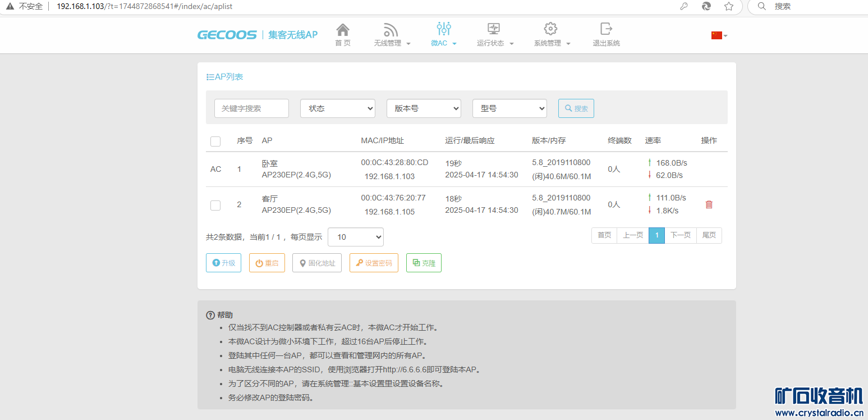This screenshot has width=868, height=420.
Task: Expand the 版本号 filter dropdown
Action: (424, 108)
